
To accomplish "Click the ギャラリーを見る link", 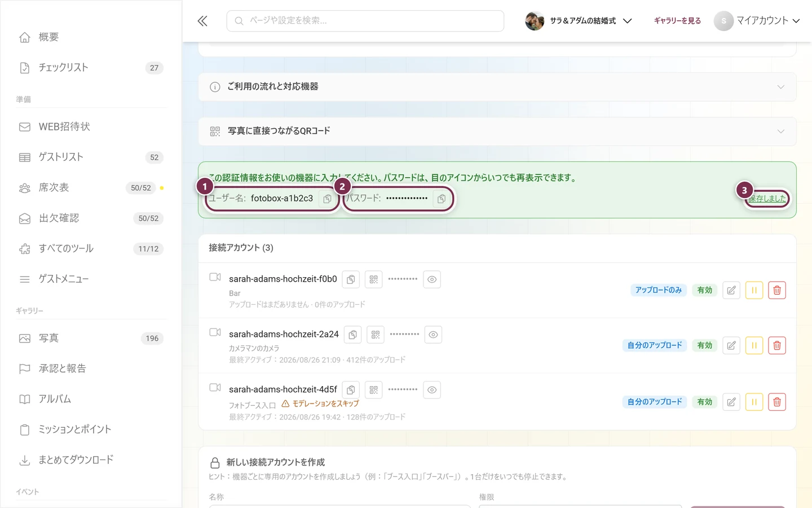I will pyautogui.click(x=677, y=21).
